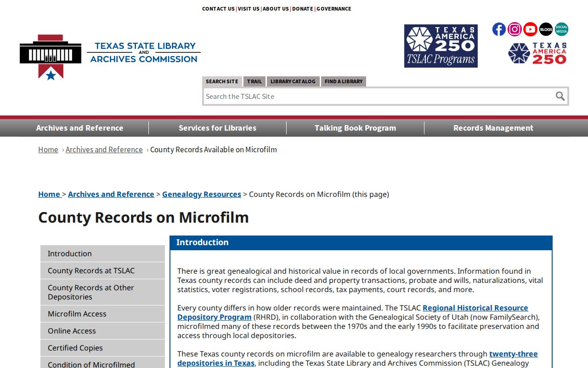This screenshot has width=588, height=368.
Task: Click the magnifying glass search icon
Action: 560,96
